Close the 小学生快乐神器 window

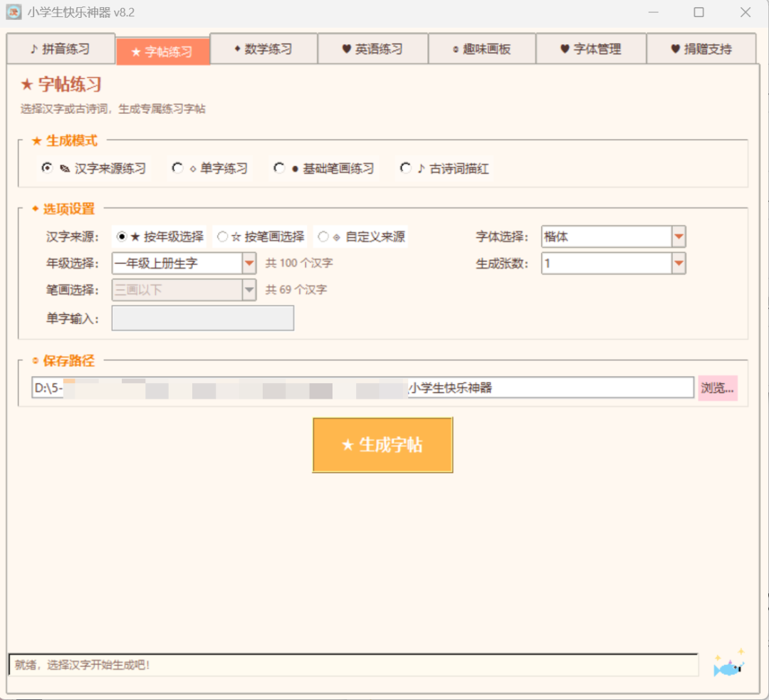(x=746, y=12)
